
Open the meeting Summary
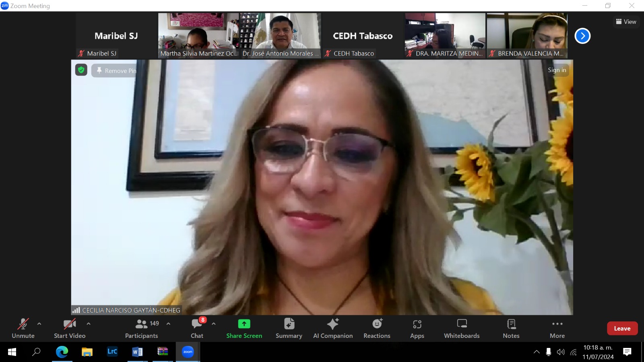[289, 328]
